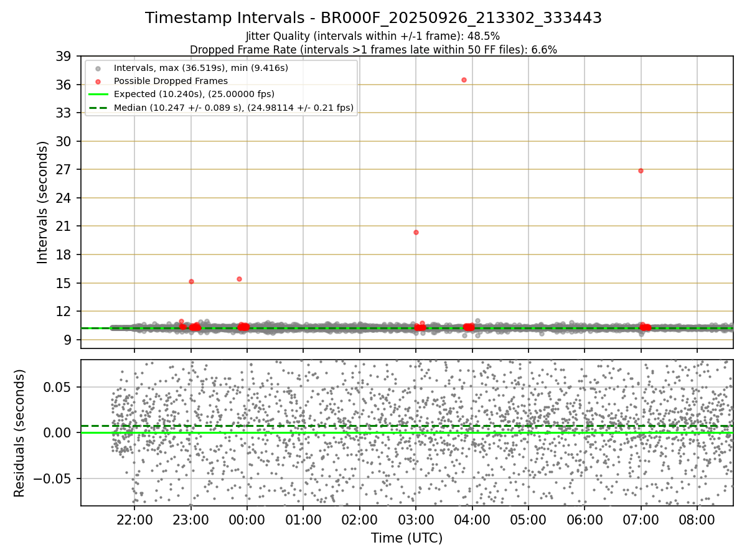The width and height of the screenshot is (747, 560).
Task: Click the residuals tick label '−0.05'
Action: pos(52,478)
